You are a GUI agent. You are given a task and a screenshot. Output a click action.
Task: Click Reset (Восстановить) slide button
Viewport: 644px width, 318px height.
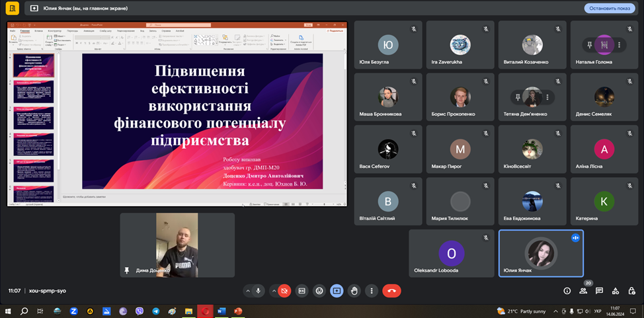[63, 40]
